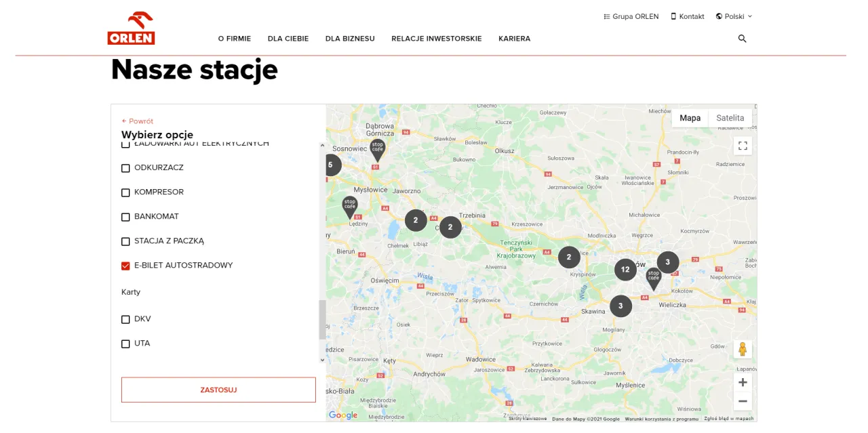This screenshot has width=868, height=433.
Task: Select the Stop Cafe marker near Sosnowiec
Action: point(377,150)
